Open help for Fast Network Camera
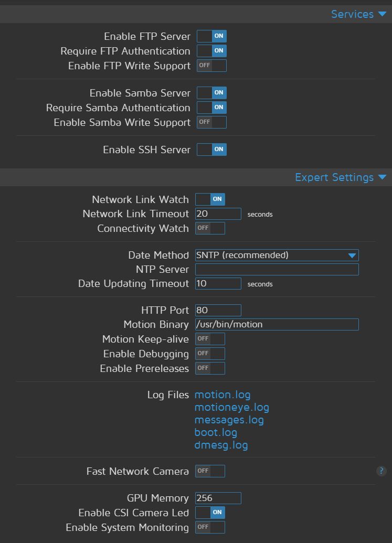392x543 pixels. (x=382, y=471)
